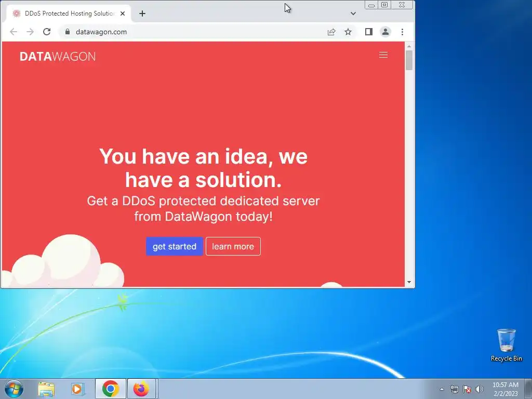Minimize the Chrome window
Image resolution: width=532 pixels, height=399 pixels.
tap(371, 5)
